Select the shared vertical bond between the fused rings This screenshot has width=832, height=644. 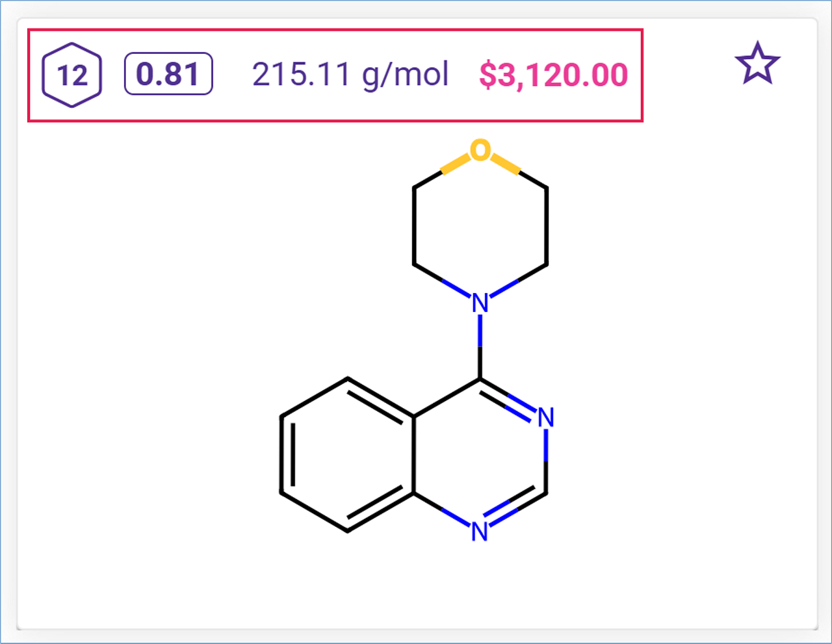[x=414, y=455]
